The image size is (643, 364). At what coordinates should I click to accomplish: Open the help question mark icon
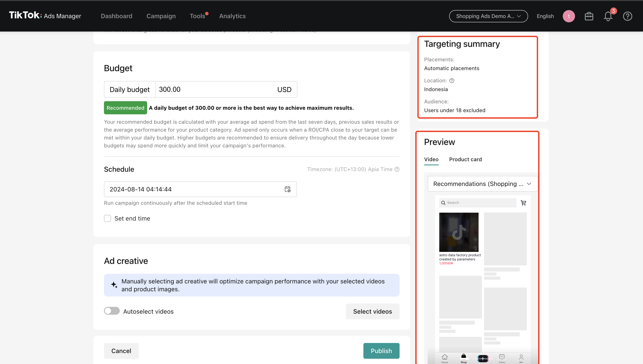(x=627, y=16)
